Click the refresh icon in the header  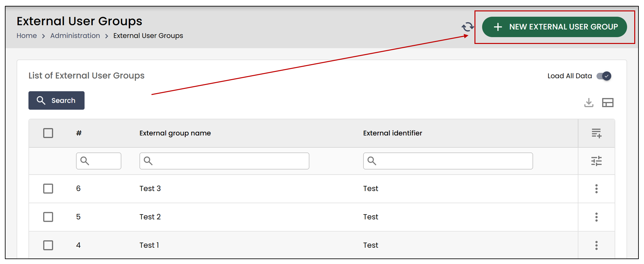pyautogui.click(x=468, y=27)
